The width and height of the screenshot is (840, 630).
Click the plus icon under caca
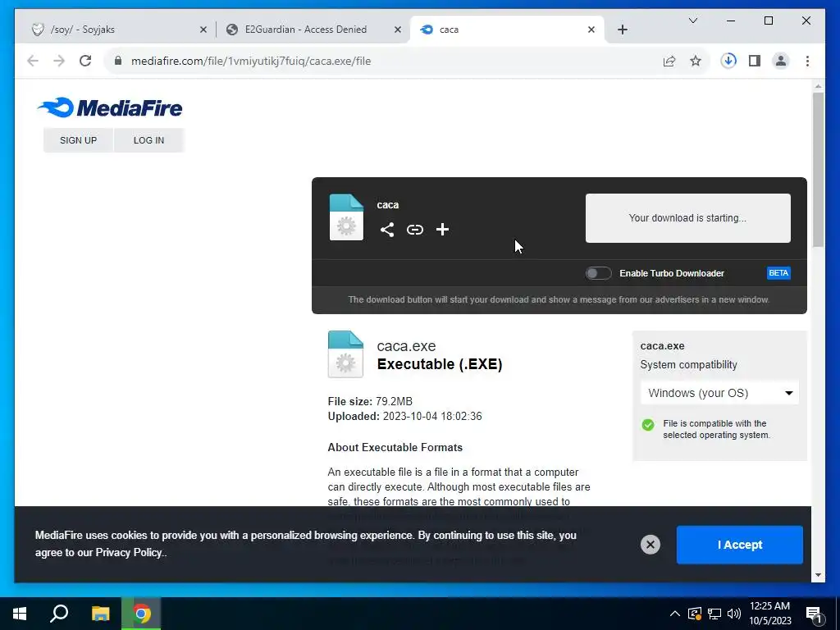tap(442, 230)
